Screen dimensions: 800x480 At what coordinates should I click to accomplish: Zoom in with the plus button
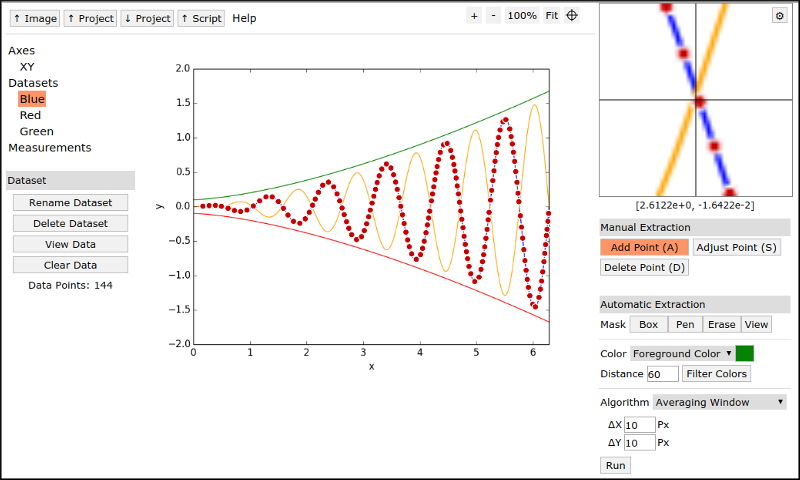click(474, 16)
